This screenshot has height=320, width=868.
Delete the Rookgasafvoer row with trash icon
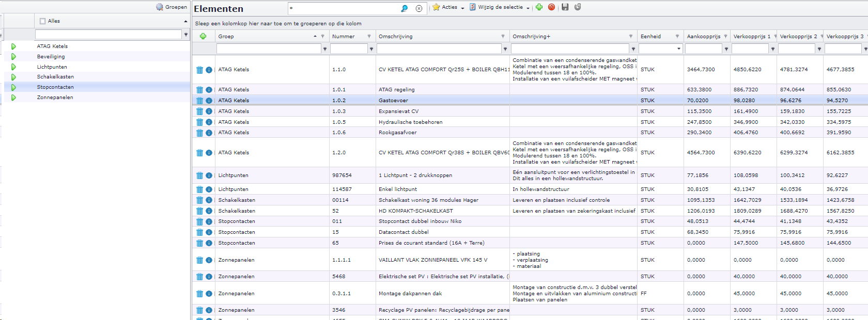(x=199, y=133)
